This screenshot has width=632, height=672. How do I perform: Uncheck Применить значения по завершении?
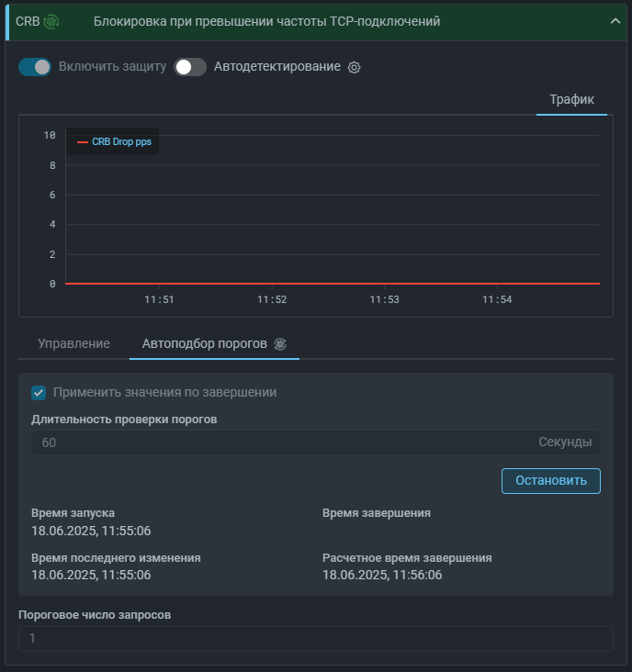(x=39, y=393)
